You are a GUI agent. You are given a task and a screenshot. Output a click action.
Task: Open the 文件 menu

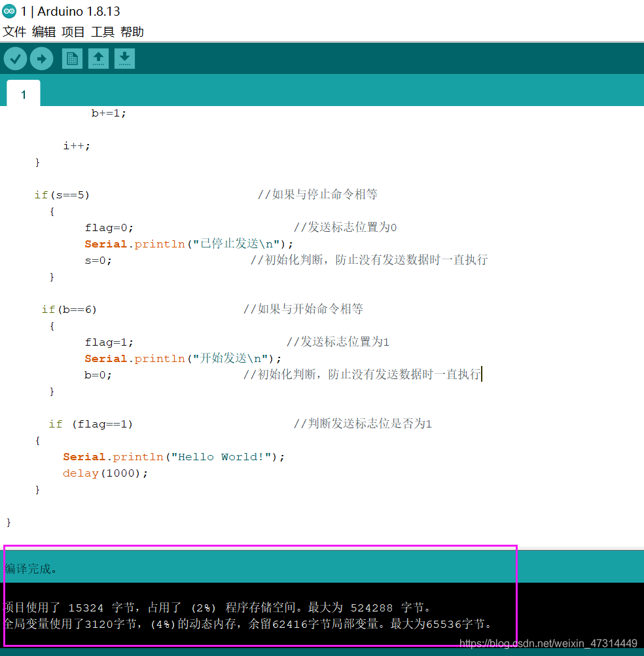14,32
